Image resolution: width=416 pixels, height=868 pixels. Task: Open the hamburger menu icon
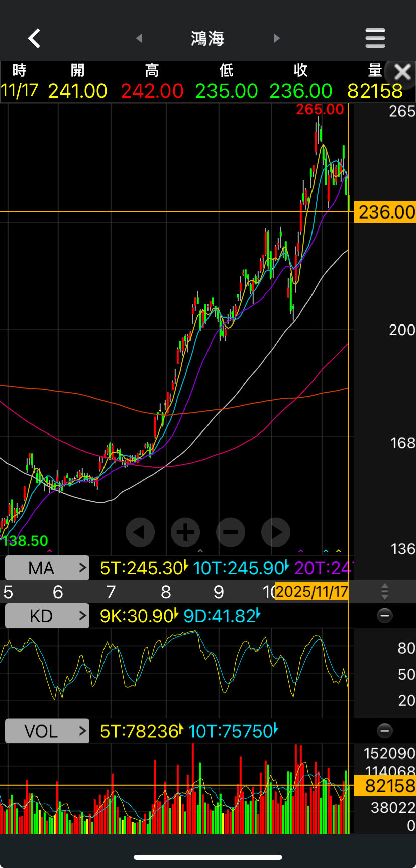pyautogui.click(x=375, y=38)
